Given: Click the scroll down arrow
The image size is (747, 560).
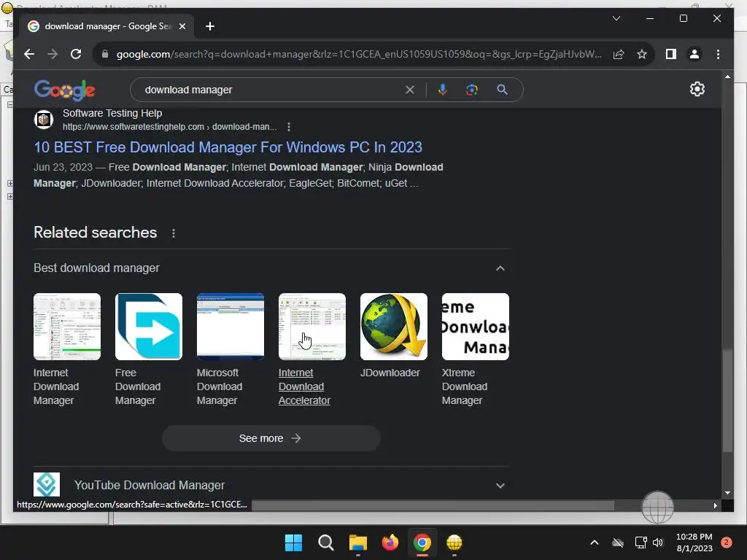Looking at the screenshot, I should point(727,493).
